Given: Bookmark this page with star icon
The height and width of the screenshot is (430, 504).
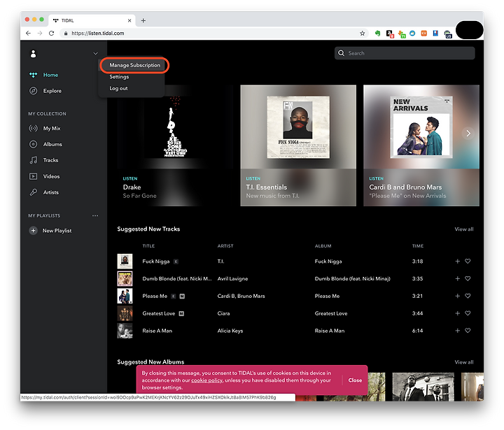Looking at the screenshot, I should pos(363,33).
